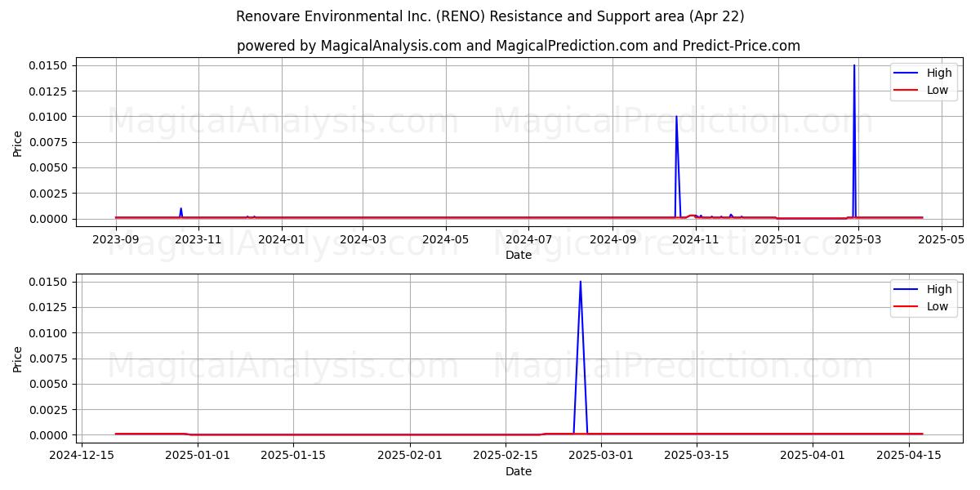The image size is (980, 490).
Task: Click the Price axis label of top chart
Action: click(x=18, y=143)
